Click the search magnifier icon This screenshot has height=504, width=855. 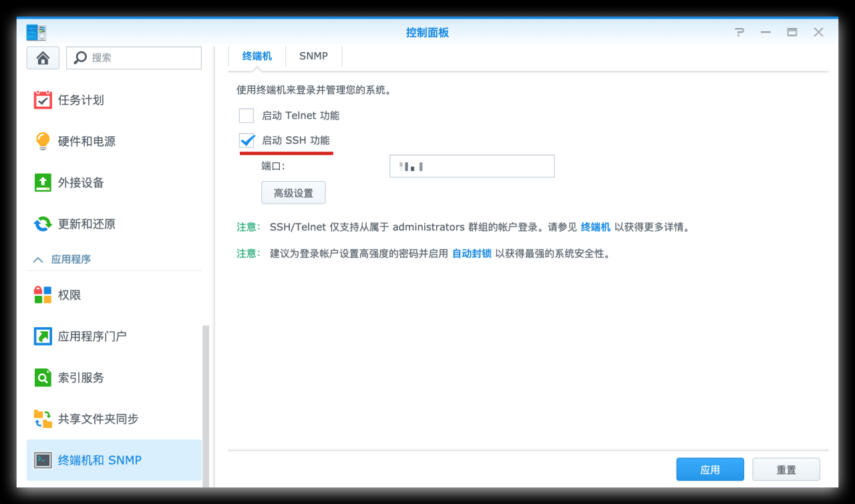tap(80, 58)
